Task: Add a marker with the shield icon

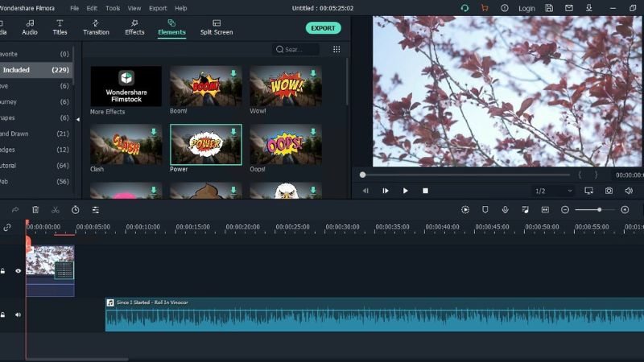Action: tap(485, 210)
